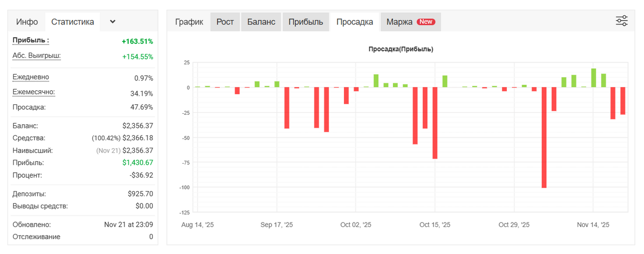Click the (Nov 21) highest date note
The width and height of the screenshot is (644, 254).
pyautogui.click(x=108, y=150)
